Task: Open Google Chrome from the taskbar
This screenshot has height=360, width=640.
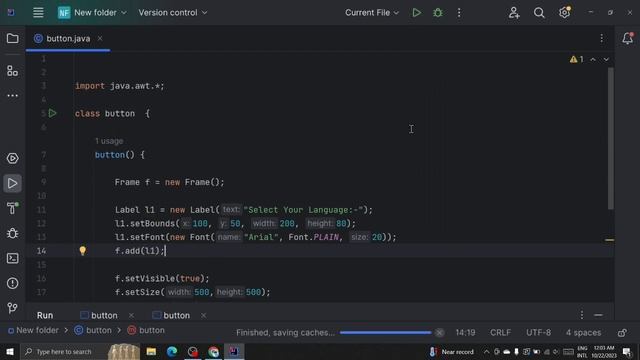Action: [x=213, y=351]
